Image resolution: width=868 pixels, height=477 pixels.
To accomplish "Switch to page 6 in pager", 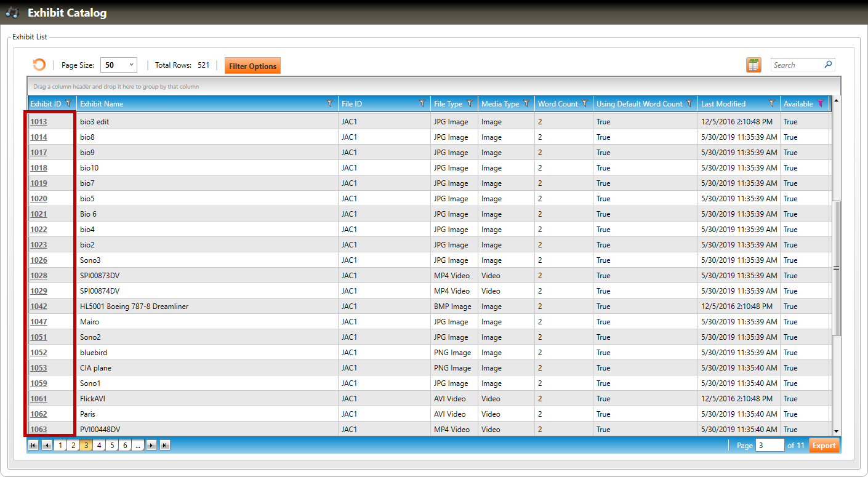I will [125, 446].
